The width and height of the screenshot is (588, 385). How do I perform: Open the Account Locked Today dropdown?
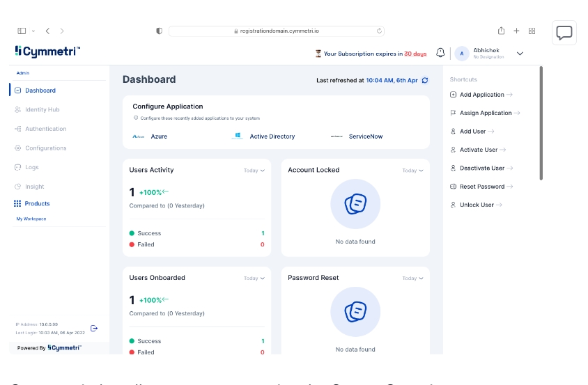tap(412, 171)
